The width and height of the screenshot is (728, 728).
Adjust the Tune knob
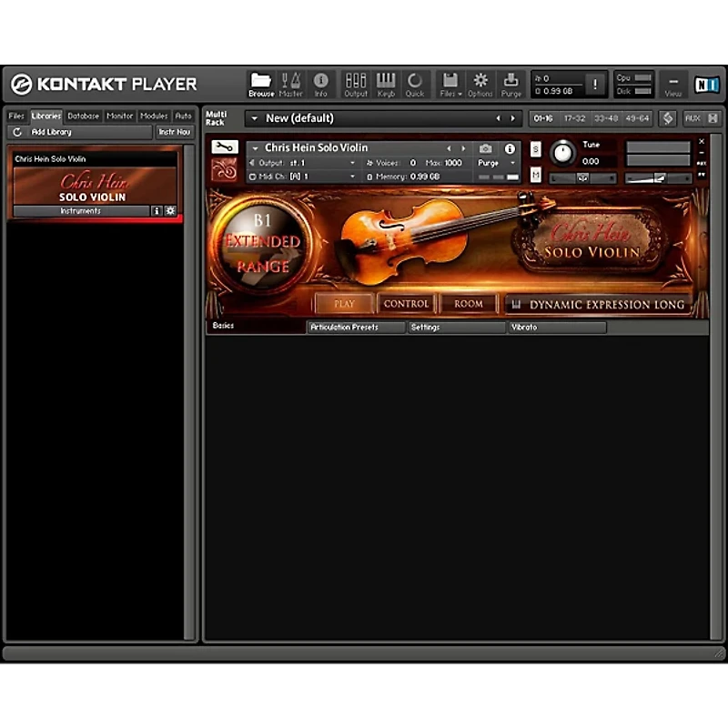562,153
